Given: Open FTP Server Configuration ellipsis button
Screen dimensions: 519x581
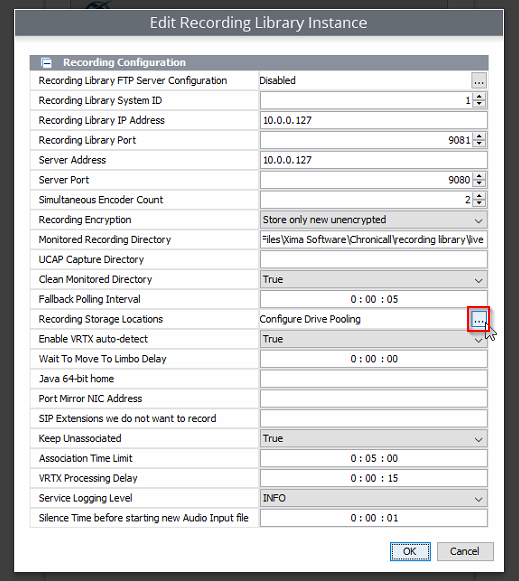Looking at the screenshot, I should pyautogui.click(x=479, y=80).
